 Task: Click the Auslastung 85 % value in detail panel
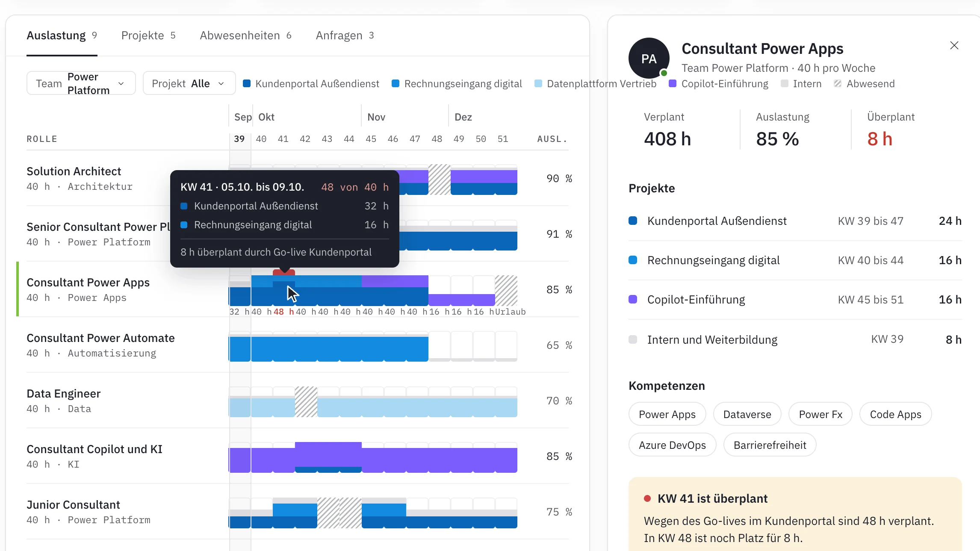[777, 139]
